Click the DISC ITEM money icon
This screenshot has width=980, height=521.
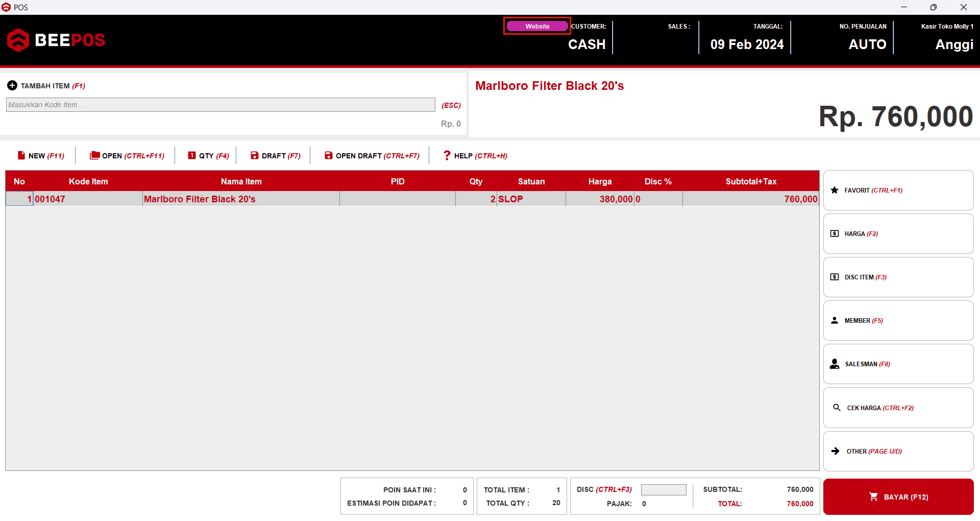835,277
